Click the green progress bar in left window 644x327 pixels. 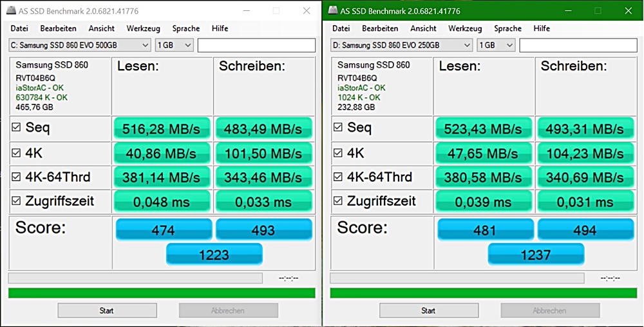pos(162,293)
